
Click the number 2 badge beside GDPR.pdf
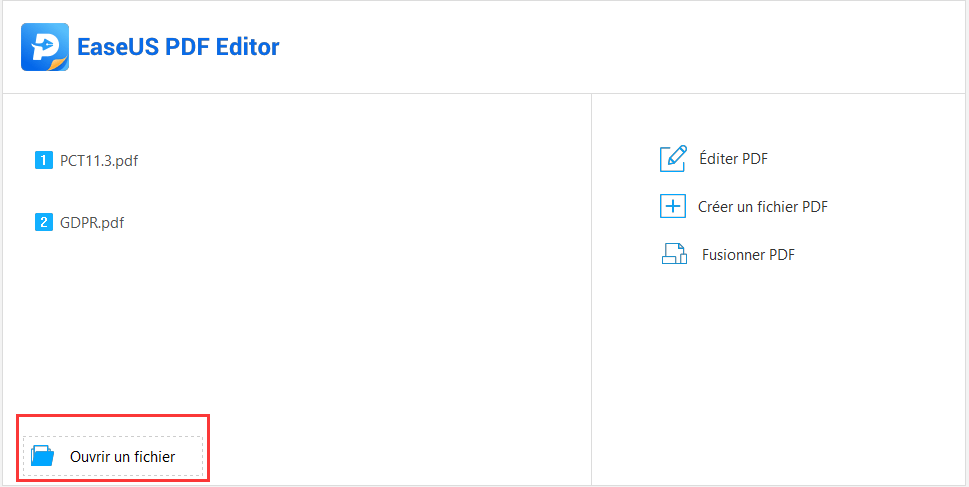click(x=43, y=222)
